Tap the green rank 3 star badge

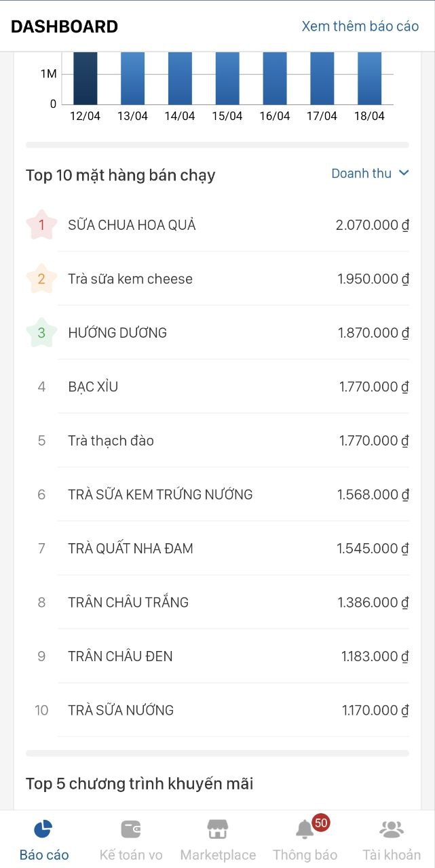(41, 333)
